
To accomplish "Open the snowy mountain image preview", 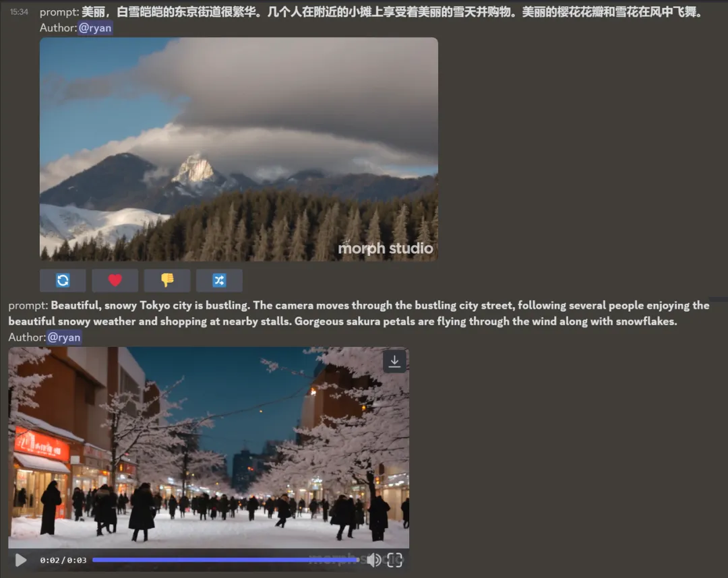I will pyautogui.click(x=239, y=148).
